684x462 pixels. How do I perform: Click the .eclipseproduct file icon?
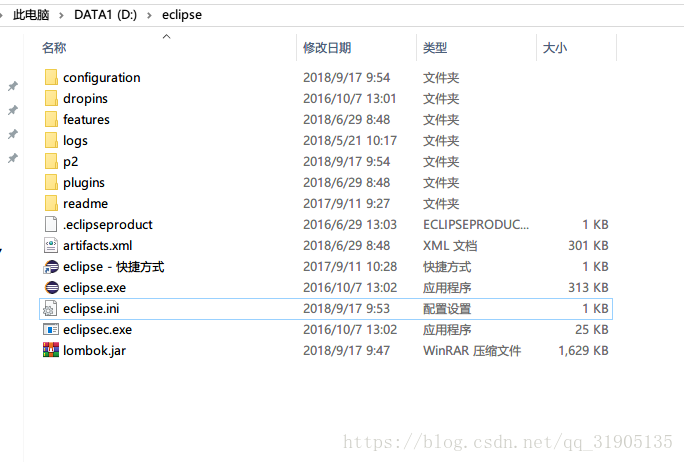(x=51, y=224)
